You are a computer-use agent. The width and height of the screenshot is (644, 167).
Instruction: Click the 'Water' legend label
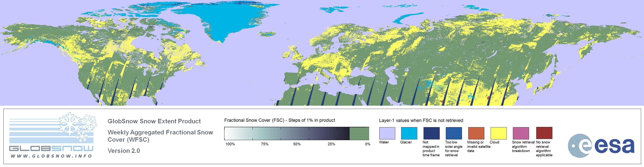tap(384, 142)
